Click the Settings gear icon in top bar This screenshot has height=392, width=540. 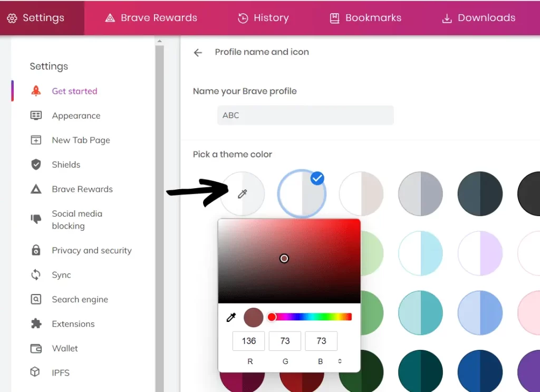pyautogui.click(x=12, y=18)
